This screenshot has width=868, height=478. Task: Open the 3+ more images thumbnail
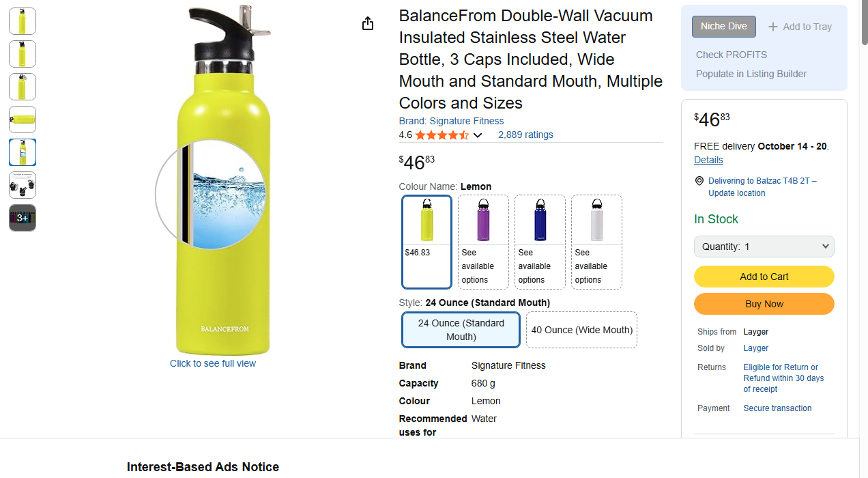23,218
